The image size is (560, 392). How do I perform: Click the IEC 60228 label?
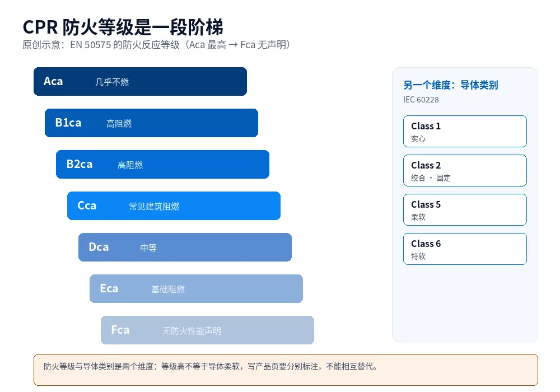pos(421,100)
